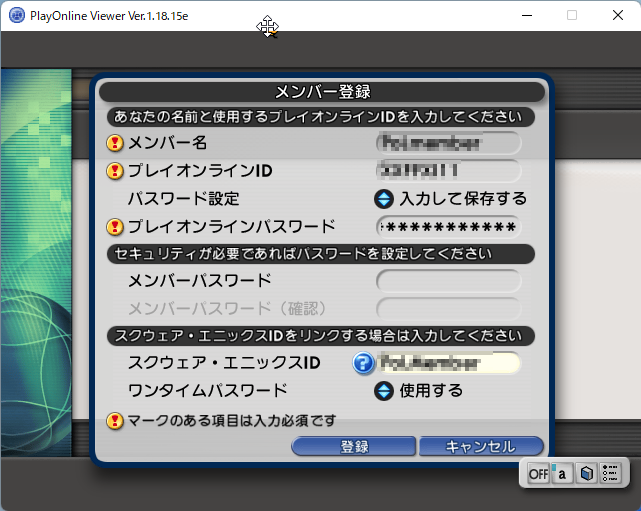Click the メンバーパスワード input field

[448, 281]
